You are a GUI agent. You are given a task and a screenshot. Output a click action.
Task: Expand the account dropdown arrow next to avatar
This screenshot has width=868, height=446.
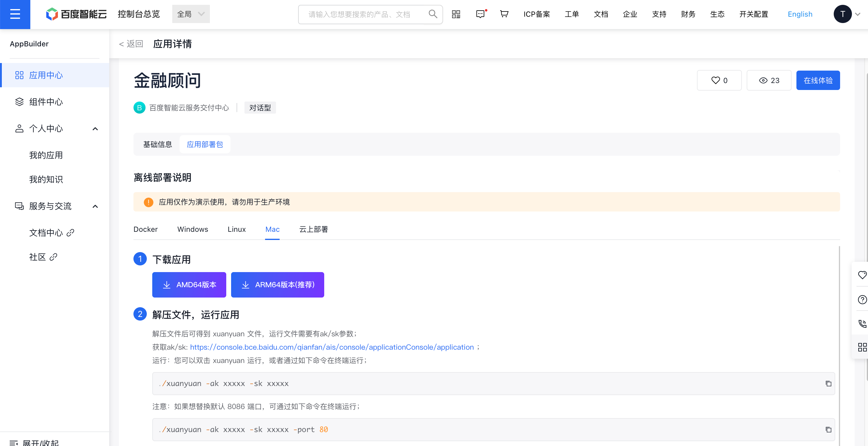coord(858,14)
